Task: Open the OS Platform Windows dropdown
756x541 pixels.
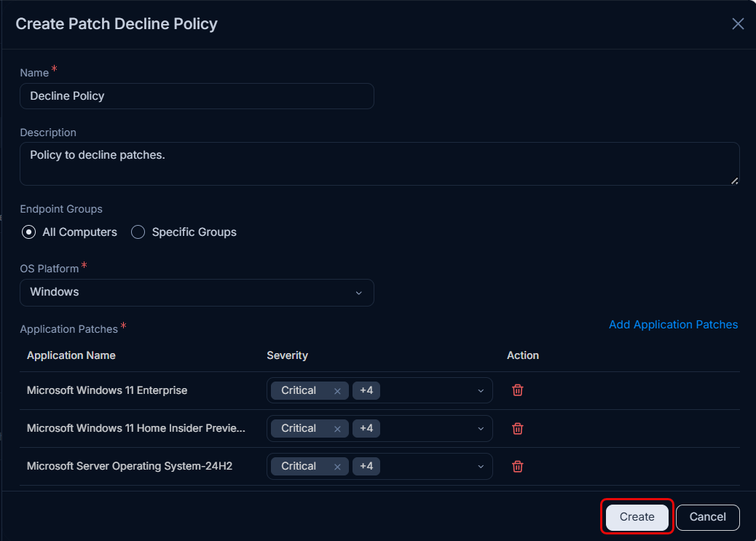Action: 197,293
